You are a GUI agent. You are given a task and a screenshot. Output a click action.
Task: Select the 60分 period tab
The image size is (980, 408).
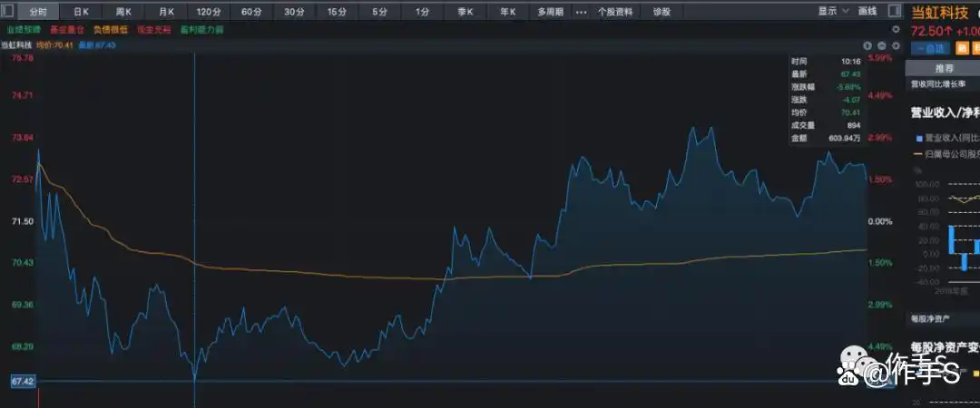pyautogui.click(x=251, y=12)
